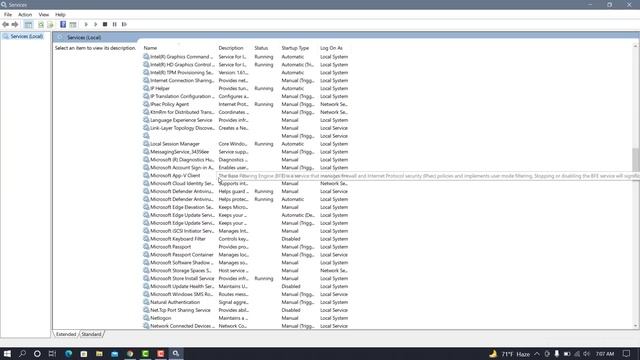Select the Net.Tcp Port Sharing Service row
Screen dimensions: 640x360
click(x=246, y=310)
